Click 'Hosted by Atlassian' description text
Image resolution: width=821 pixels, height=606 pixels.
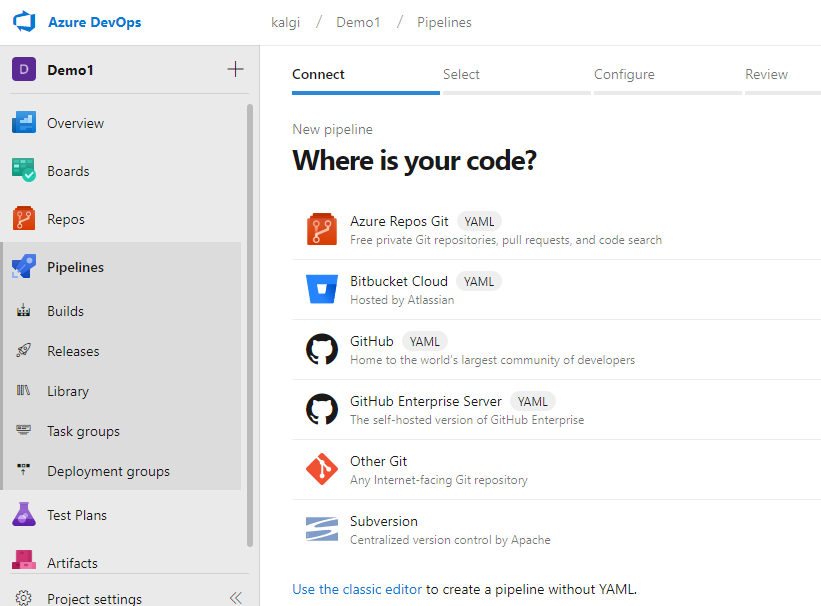click(402, 300)
